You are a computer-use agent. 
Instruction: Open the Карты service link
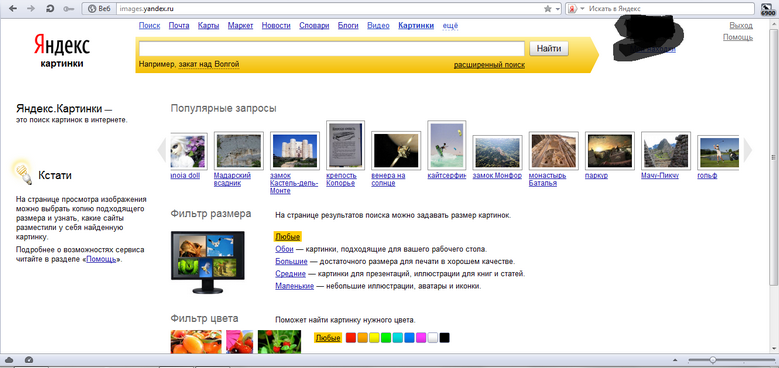coord(208,26)
